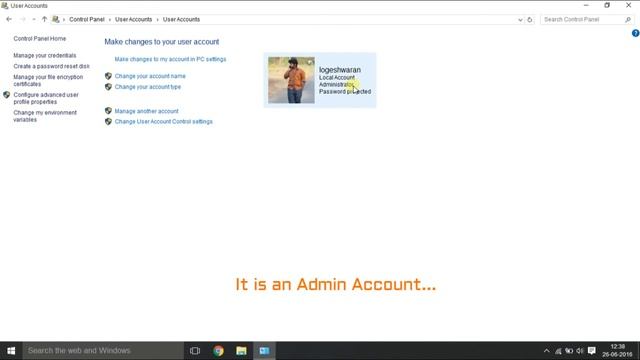This screenshot has width=640, height=360.
Task: Open File Explorer from the taskbar
Action: coord(241,351)
